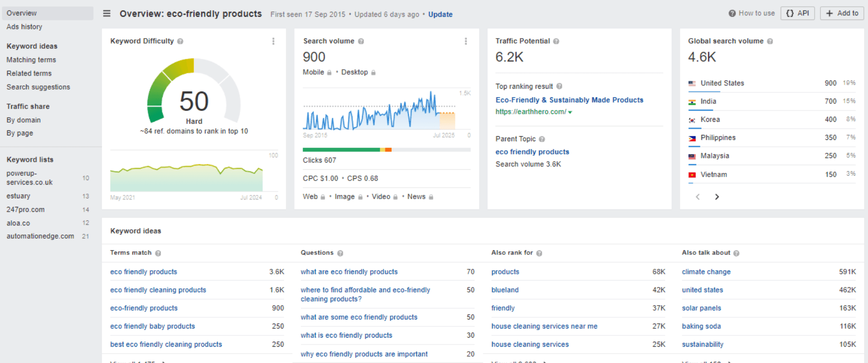Open Search volume card options menu
The width and height of the screenshot is (868, 363).
tap(466, 41)
